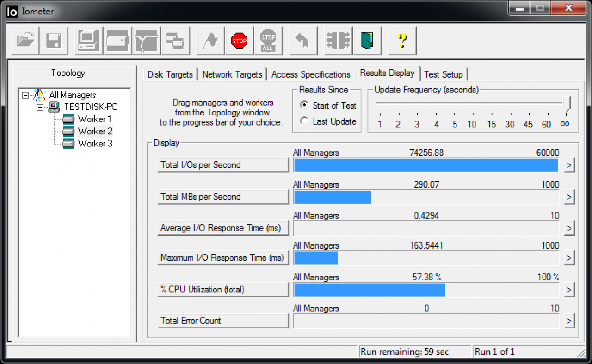Click Total I/Os per Second button
The height and width of the screenshot is (364, 592).
click(223, 165)
